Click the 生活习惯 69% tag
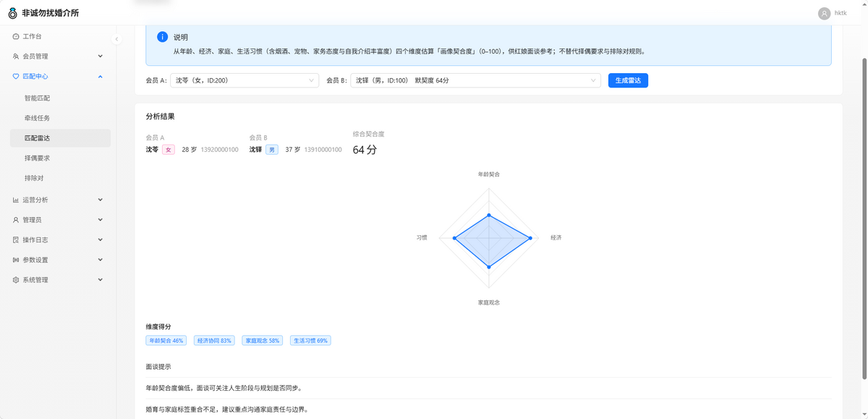The height and width of the screenshot is (419, 868). 310,340
